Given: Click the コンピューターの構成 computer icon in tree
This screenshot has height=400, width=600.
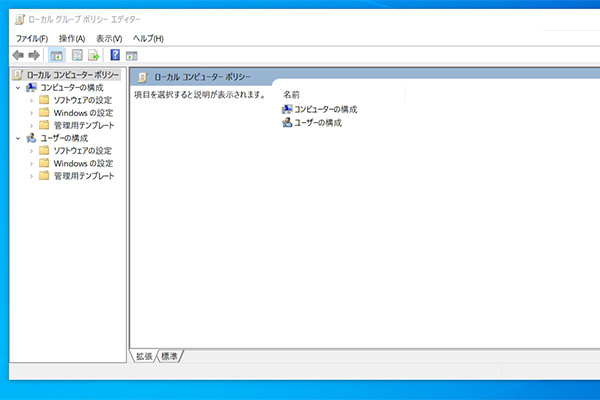Looking at the screenshot, I should pyautogui.click(x=31, y=88).
